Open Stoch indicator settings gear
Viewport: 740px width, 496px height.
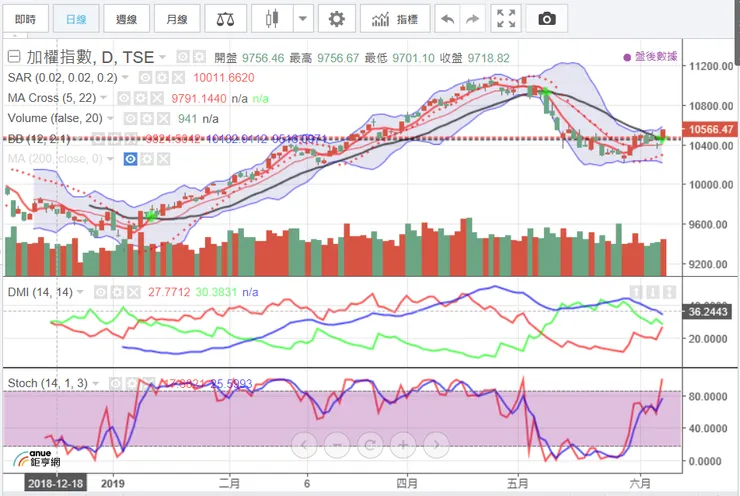tap(132, 383)
